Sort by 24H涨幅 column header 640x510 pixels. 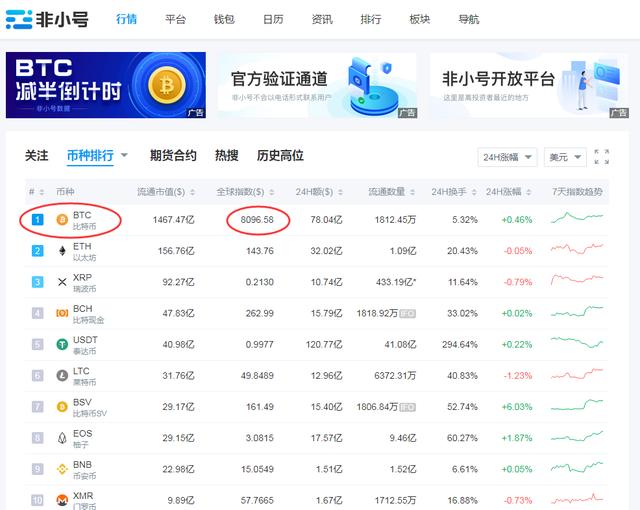pos(508,192)
